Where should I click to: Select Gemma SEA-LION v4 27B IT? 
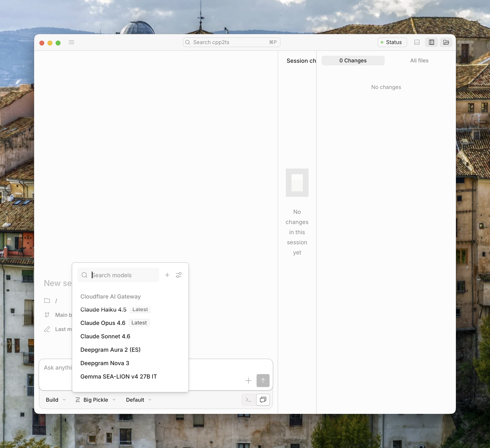[119, 377]
